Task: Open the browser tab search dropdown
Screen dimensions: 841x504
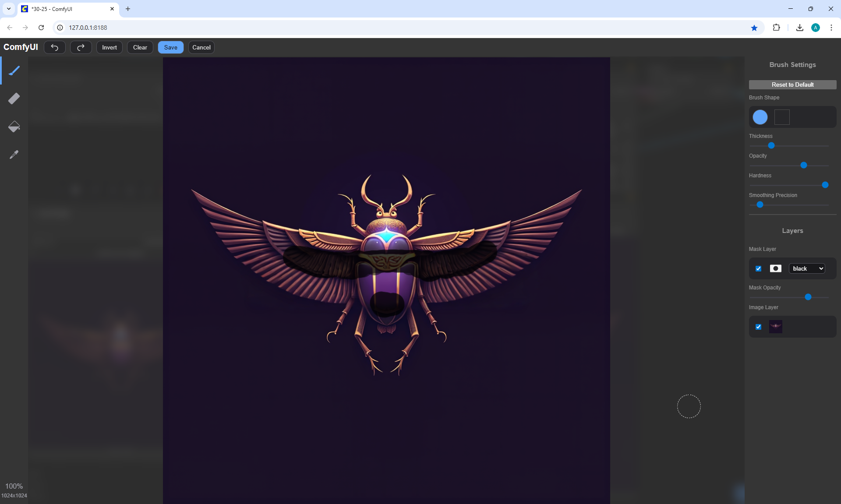Action: [x=9, y=9]
